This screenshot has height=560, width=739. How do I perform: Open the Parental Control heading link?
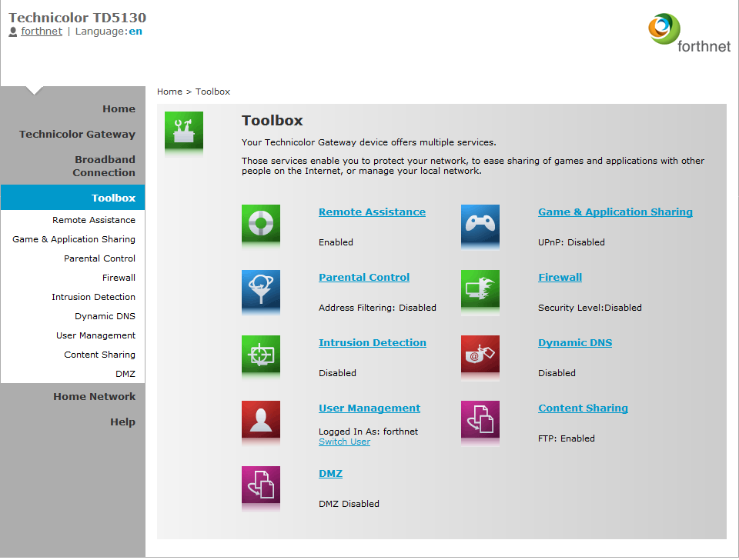coord(364,278)
